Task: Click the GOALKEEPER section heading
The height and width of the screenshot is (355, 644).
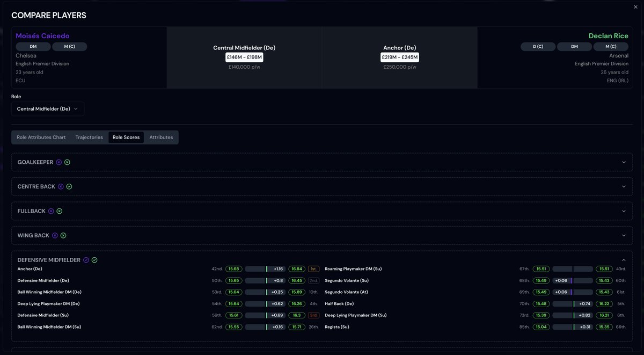Action: pos(35,162)
